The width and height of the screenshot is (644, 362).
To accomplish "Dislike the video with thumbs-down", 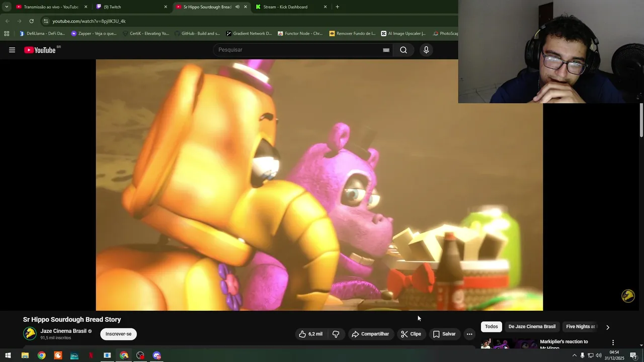I will pyautogui.click(x=336, y=334).
